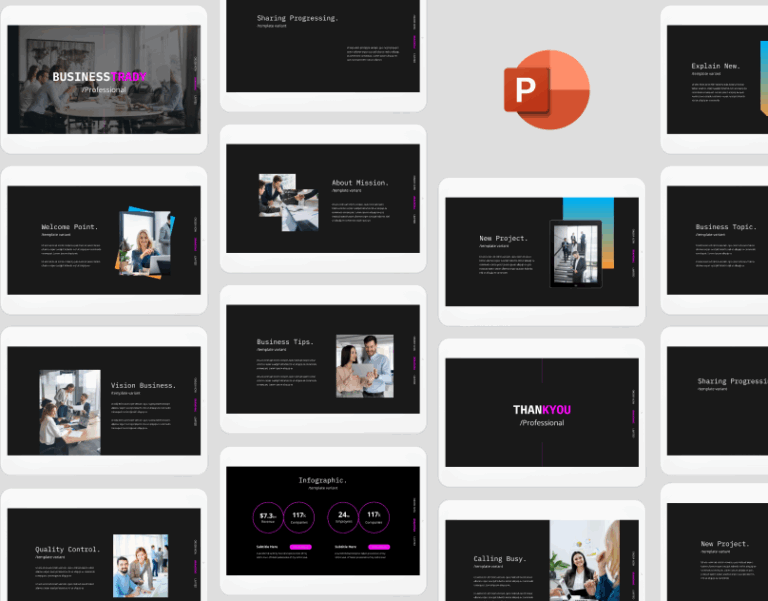This screenshot has height=601, width=768.
Task: Click the 'BUSINESSTRADY' title text
Action: (x=99, y=77)
